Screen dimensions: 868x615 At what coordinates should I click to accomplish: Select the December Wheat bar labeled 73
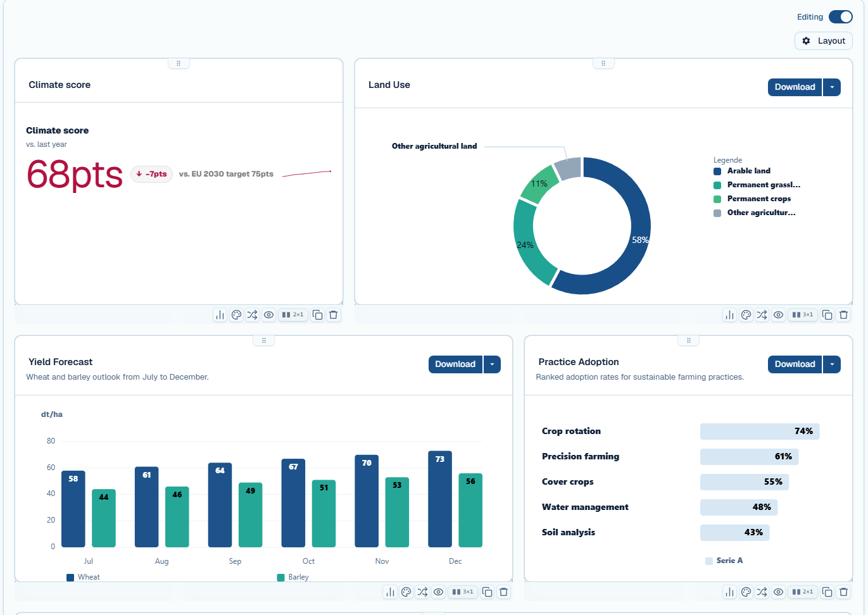coord(440,499)
